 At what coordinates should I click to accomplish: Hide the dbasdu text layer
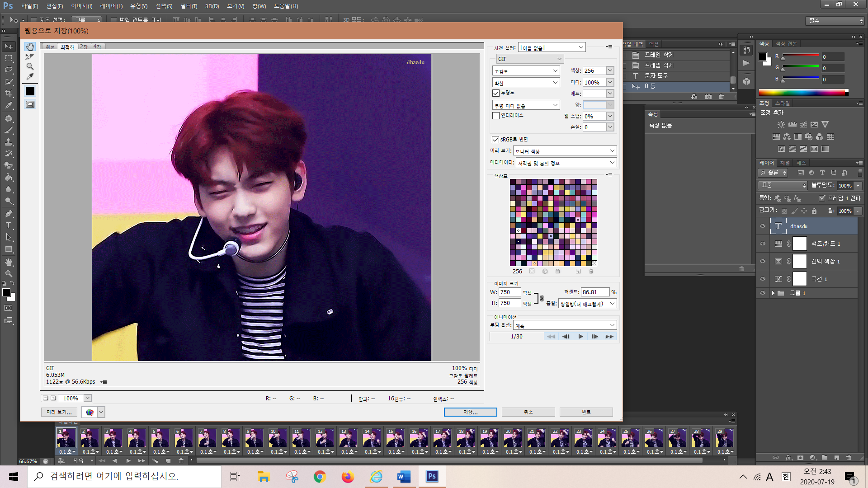763,226
